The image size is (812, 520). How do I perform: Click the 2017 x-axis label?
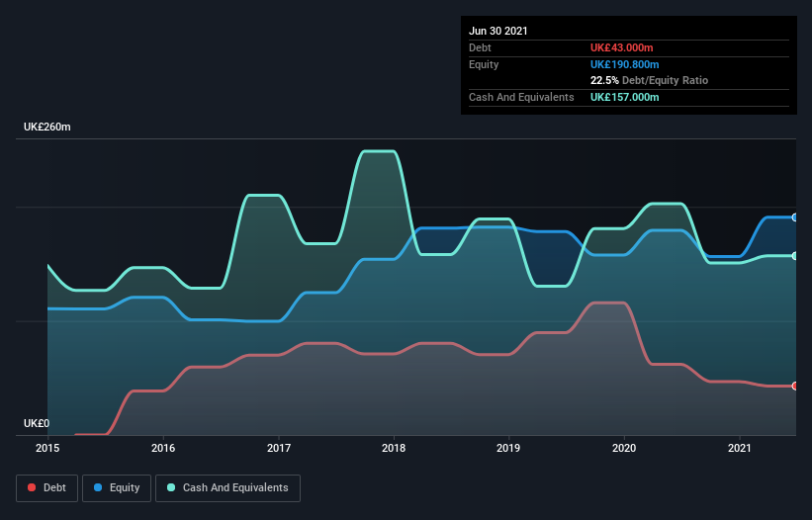(x=279, y=448)
